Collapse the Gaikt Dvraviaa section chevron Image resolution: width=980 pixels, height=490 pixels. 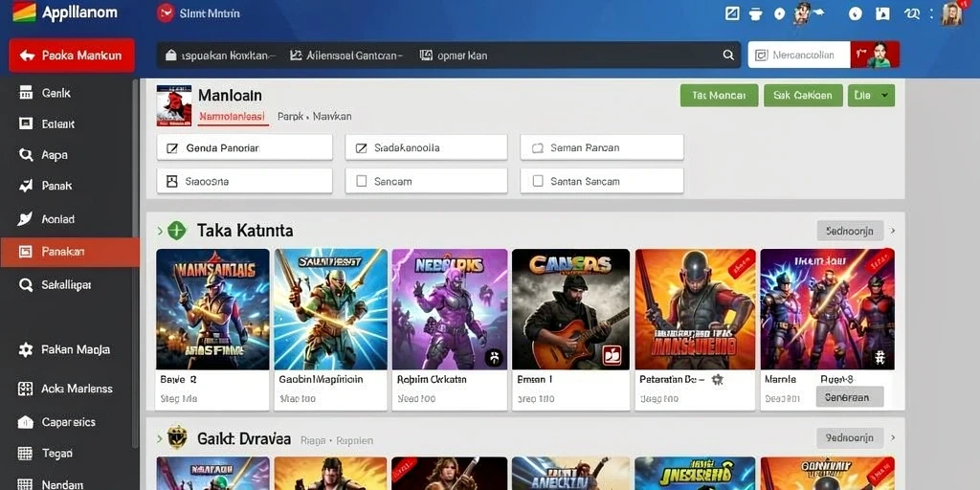(160, 439)
